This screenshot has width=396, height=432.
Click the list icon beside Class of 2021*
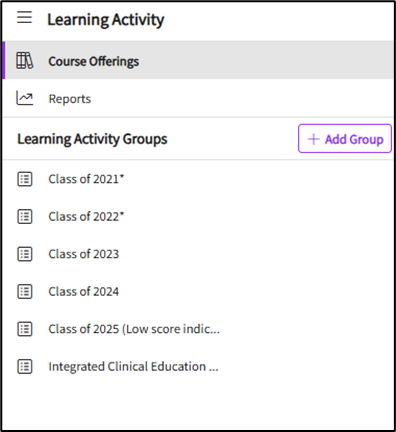coord(25,179)
